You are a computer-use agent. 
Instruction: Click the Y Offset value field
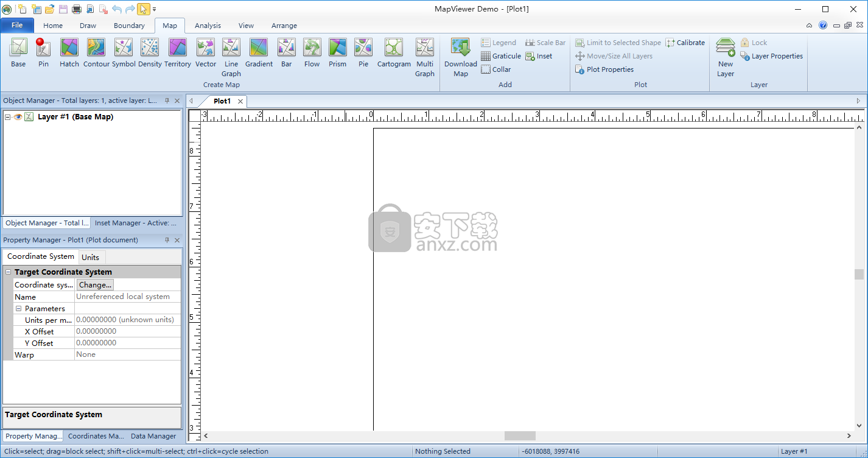128,343
